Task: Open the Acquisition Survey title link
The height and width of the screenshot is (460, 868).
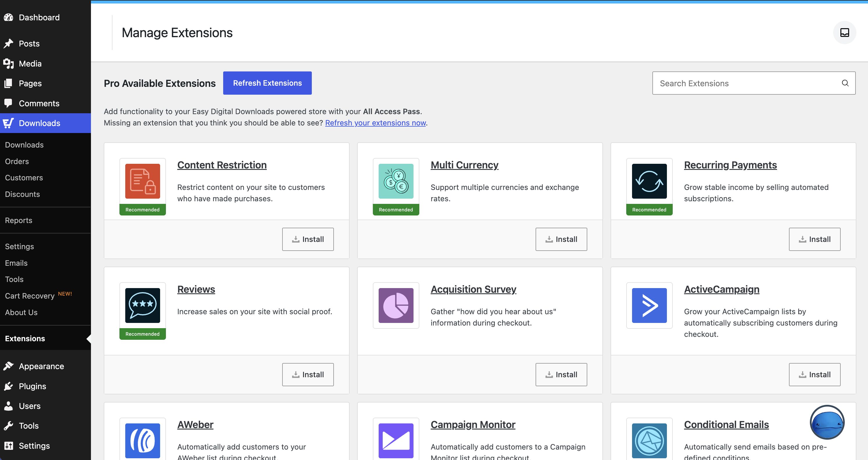Action: point(473,289)
